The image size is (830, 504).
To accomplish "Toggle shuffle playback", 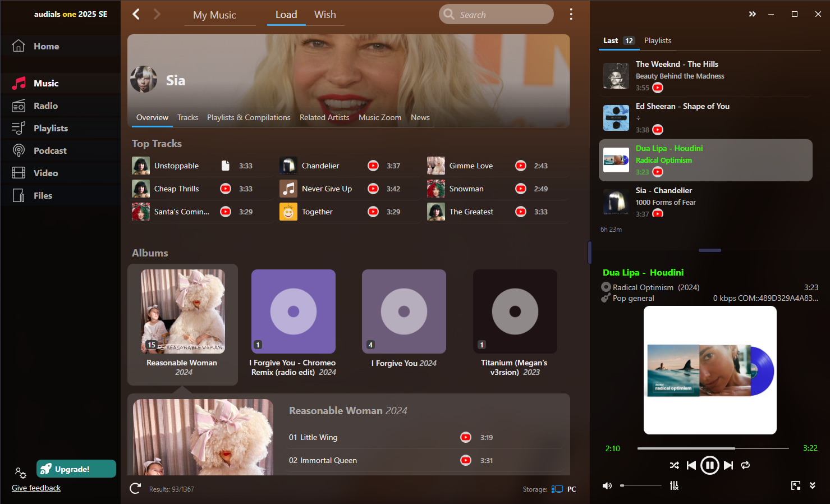I will (x=674, y=465).
